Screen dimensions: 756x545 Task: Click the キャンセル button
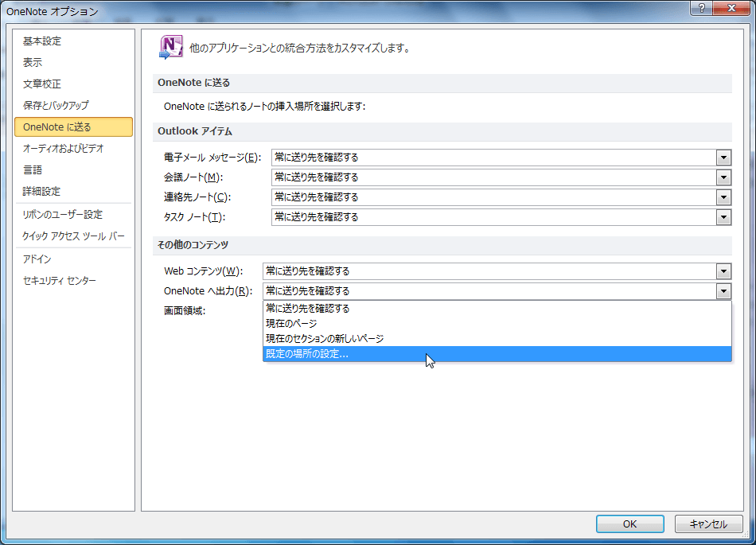click(x=708, y=524)
